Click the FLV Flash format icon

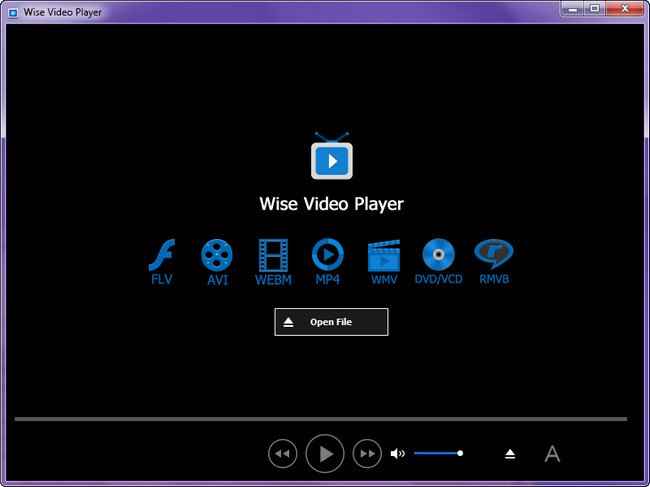(162, 255)
